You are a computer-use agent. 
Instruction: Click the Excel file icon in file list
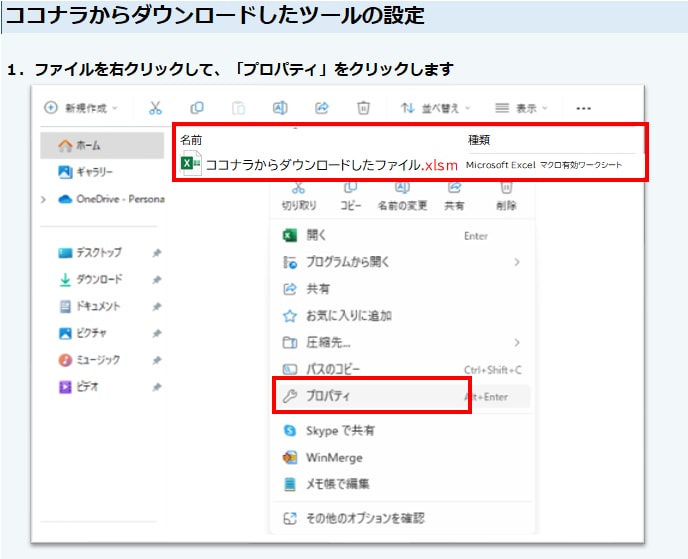(x=191, y=164)
